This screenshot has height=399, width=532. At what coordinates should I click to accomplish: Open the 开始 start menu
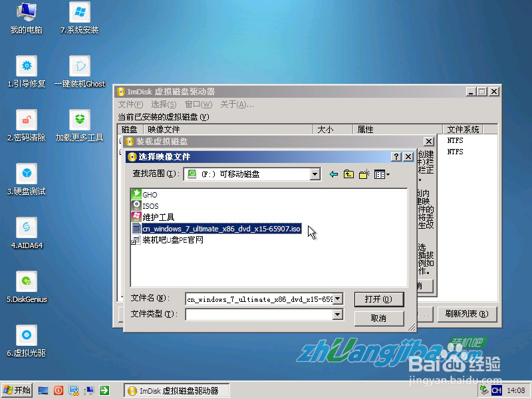click(x=16, y=390)
